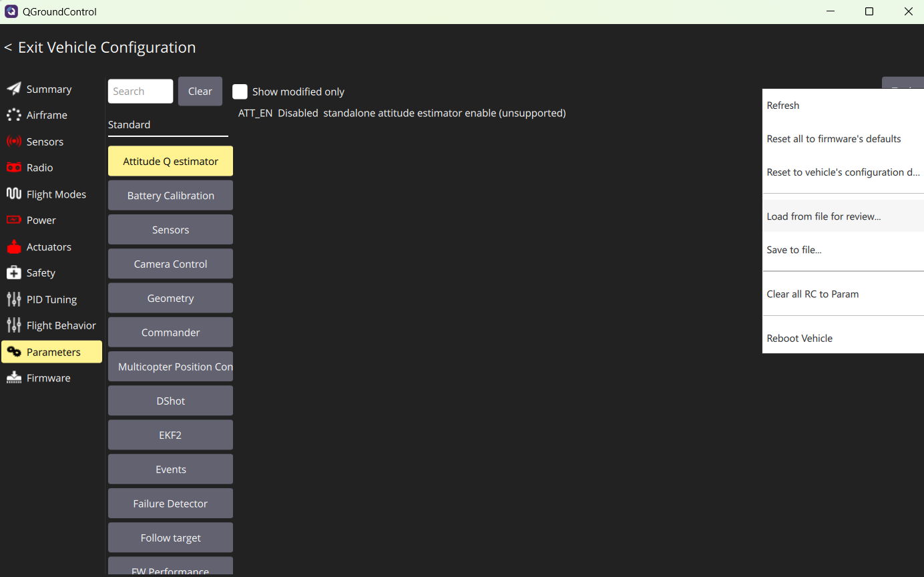924x577 pixels.
Task: Click the Safety first-aid kit icon
Action: point(13,272)
